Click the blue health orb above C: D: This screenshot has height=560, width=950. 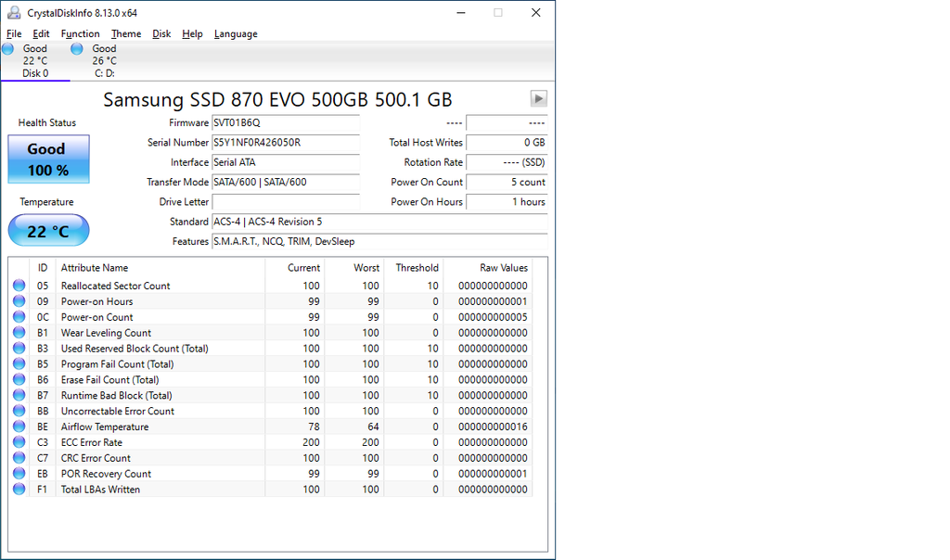77,49
